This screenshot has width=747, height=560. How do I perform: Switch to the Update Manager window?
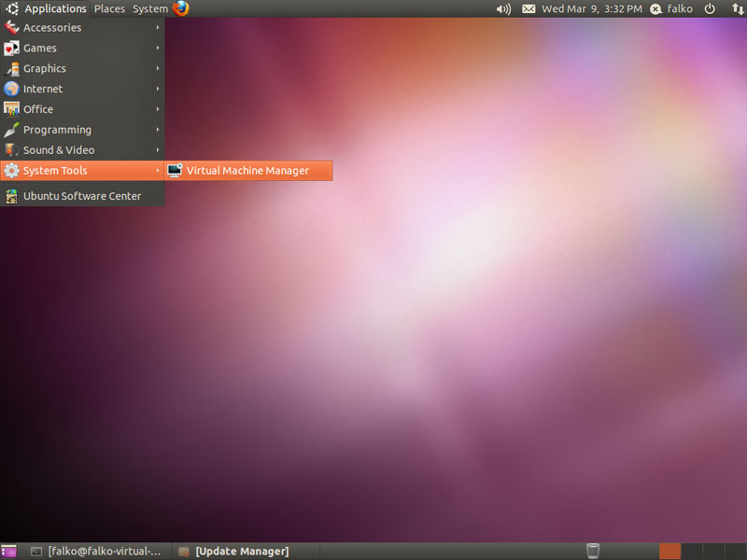[241, 552]
